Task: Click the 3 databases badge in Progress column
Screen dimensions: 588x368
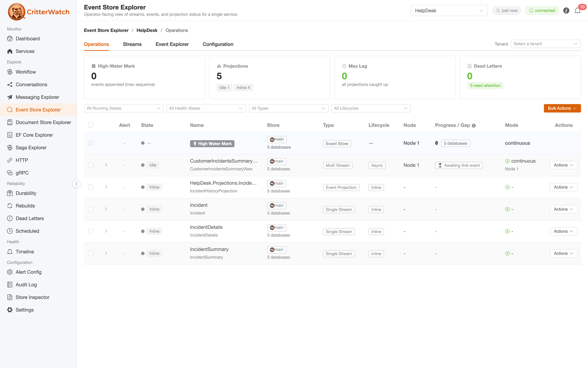Action: 455,144
